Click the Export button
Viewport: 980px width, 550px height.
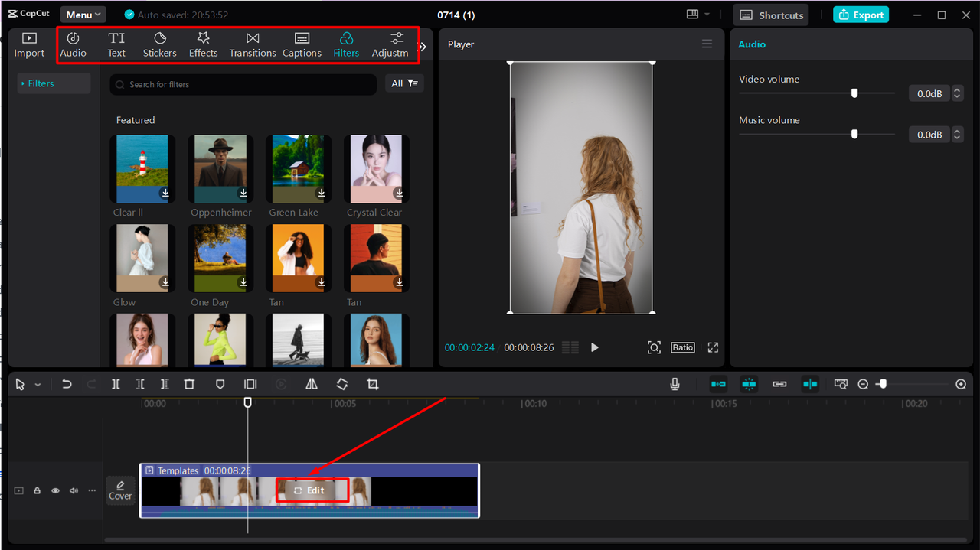pos(861,15)
